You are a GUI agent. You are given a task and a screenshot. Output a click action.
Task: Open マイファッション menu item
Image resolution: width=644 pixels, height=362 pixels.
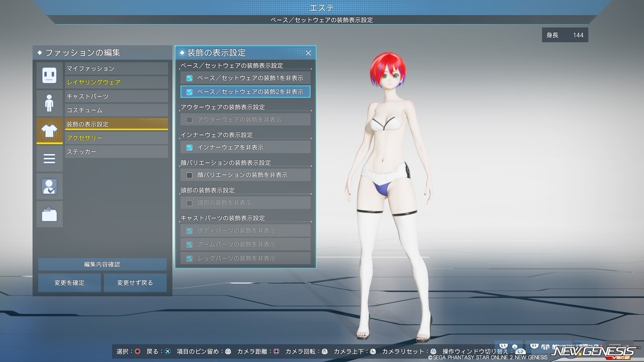click(116, 69)
